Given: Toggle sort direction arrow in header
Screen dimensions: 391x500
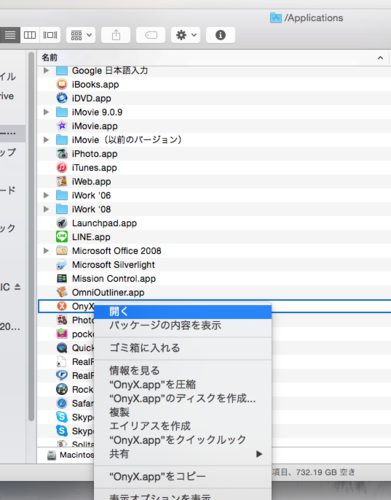Looking at the screenshot, I should coord(380,58).
